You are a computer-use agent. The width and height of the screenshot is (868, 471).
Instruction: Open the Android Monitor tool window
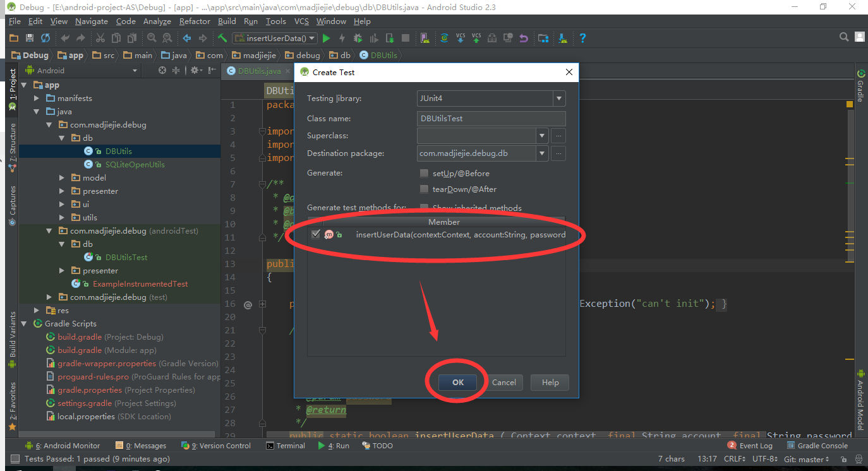click(x=63, y=446)
